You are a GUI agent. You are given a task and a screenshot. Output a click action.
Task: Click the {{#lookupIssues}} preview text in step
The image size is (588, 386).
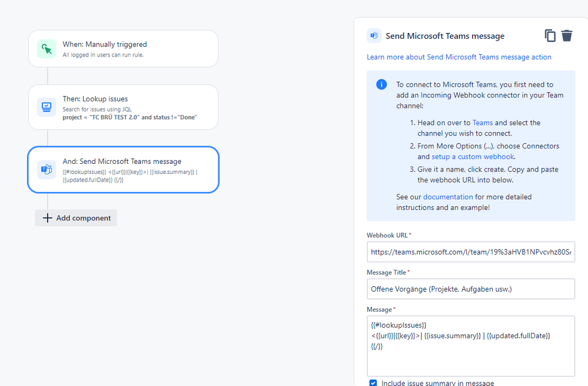(85, 172)
